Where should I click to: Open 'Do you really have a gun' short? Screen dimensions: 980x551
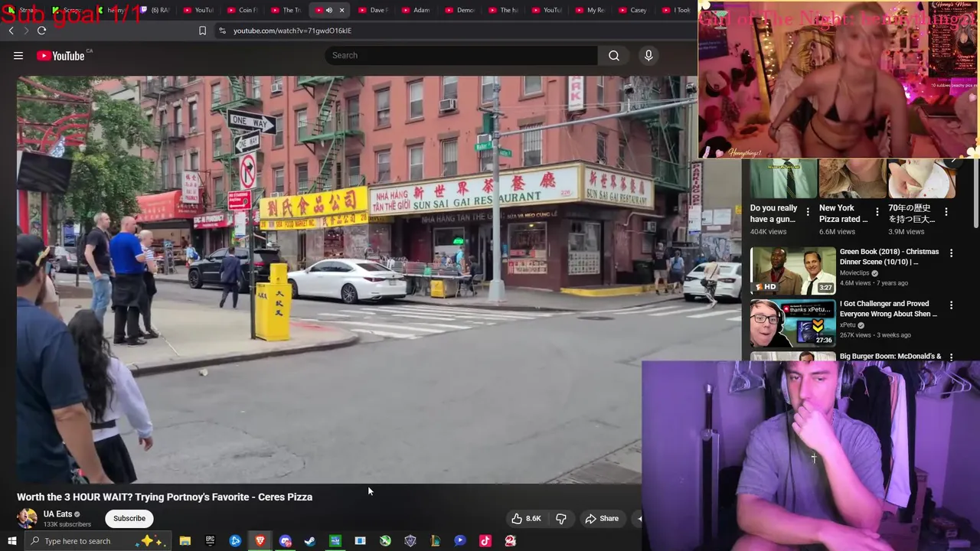[782, 178]
